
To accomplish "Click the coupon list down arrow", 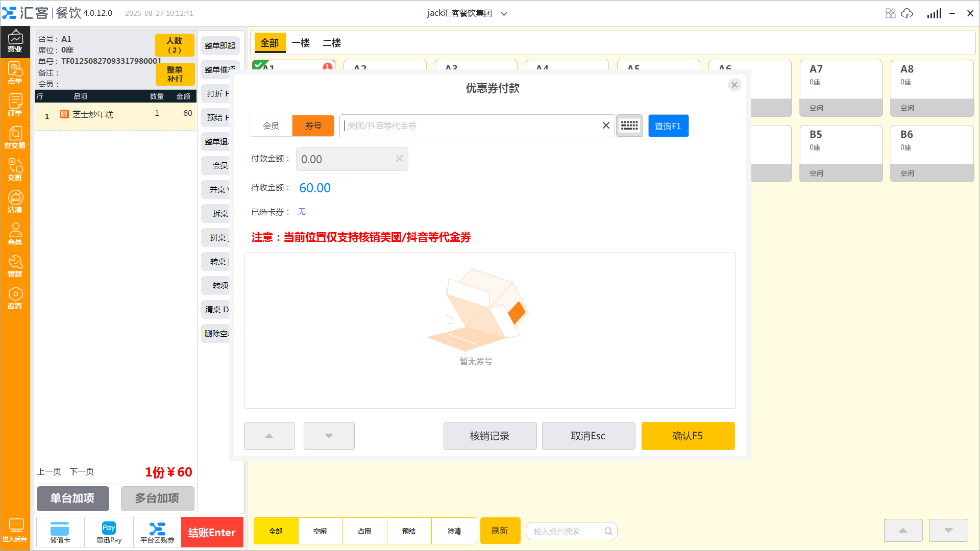I will pos(329,436).
